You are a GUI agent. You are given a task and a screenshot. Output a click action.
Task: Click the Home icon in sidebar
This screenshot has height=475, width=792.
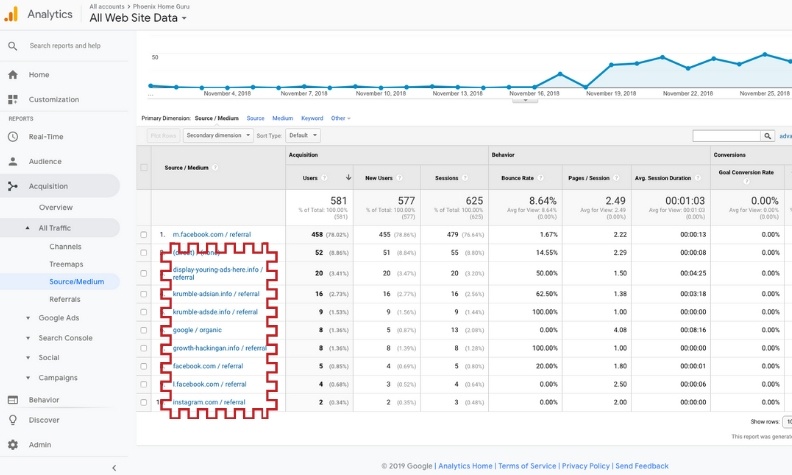(x=13, y=75)
